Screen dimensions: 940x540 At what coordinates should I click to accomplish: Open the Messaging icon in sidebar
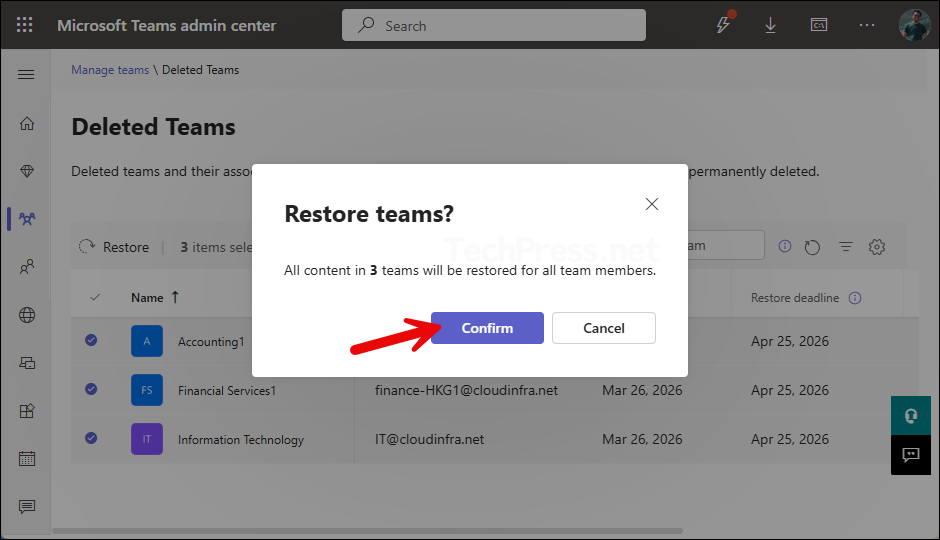26,506
